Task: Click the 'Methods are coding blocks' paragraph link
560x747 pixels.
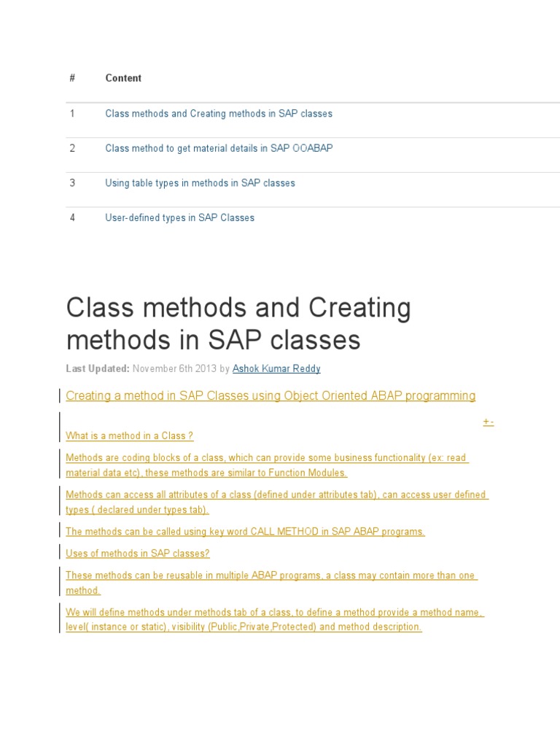Action: pyautogui.click(x=267, y=458)
